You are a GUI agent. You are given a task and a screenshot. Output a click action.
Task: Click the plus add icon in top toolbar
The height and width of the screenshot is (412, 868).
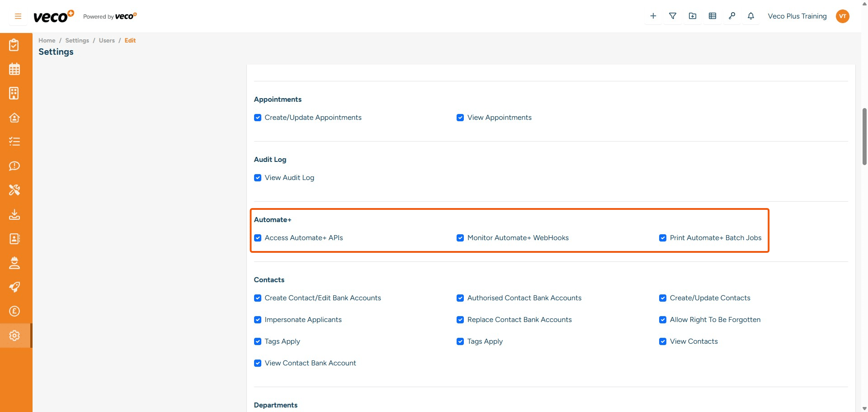(x=653, y=16)
